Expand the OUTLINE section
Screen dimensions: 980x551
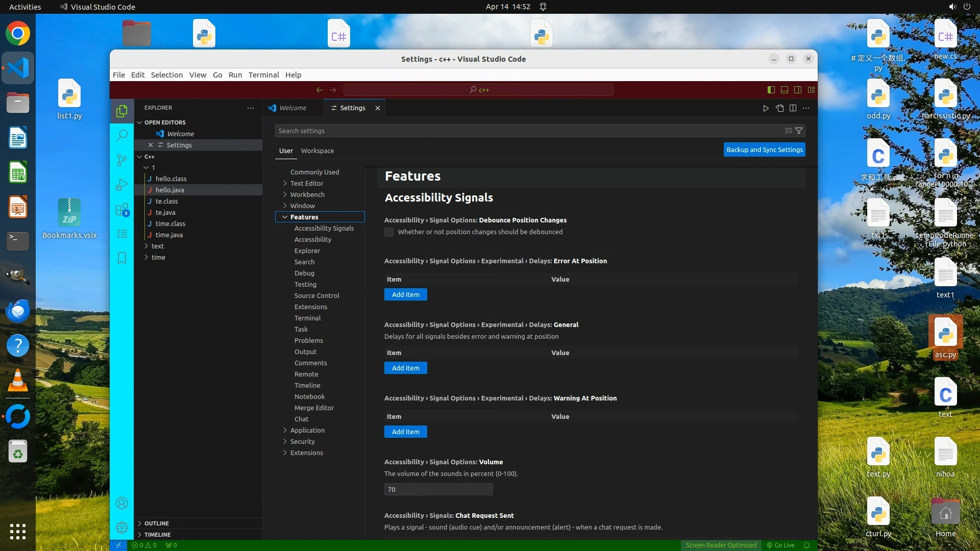pyautogui.click(x=156, y=523)
